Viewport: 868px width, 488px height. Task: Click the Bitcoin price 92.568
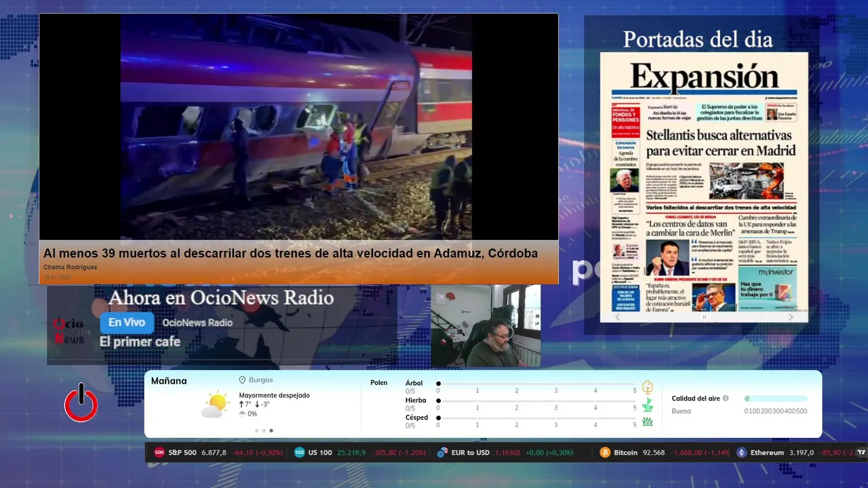coord(654,452)
